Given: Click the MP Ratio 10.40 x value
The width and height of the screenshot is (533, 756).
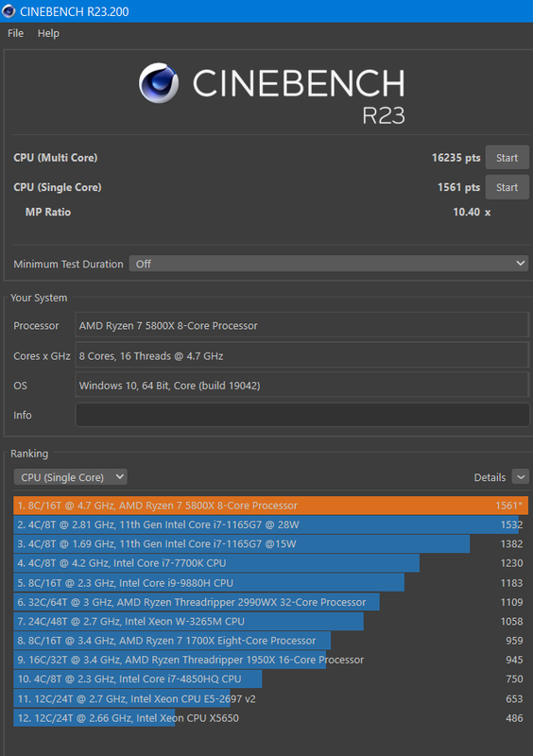Looking at the screenshot, I should click(x=472, y=212).
